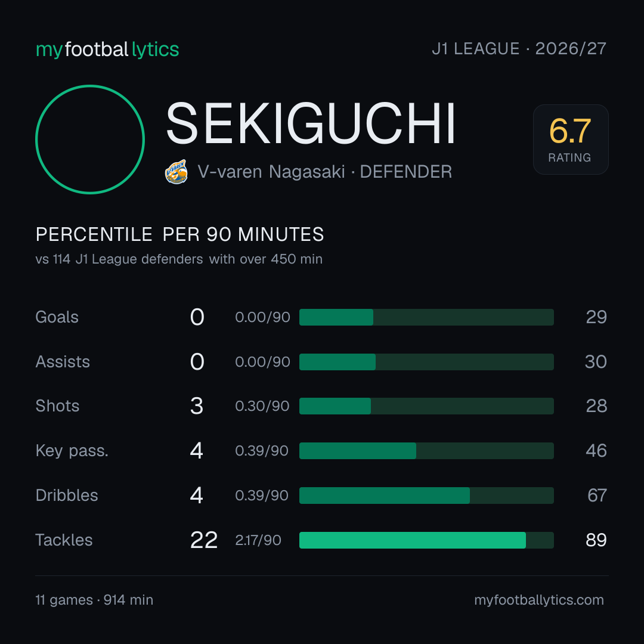This screenshot has height=644, width=644.
Task: Select the 6.7 rating badge
Action: coord(571,139)
